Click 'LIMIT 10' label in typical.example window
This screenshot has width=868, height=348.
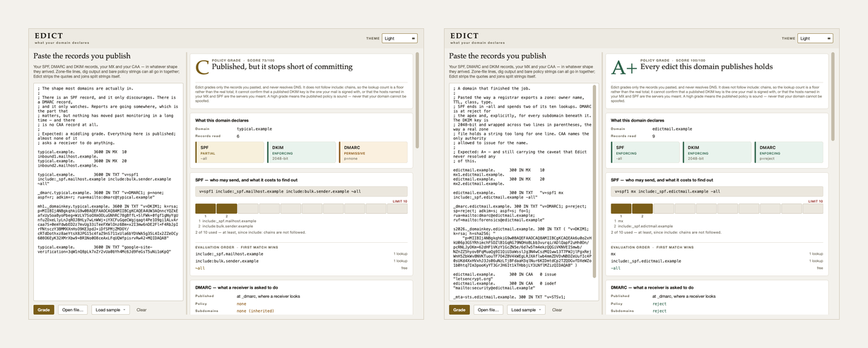point(400,201)
